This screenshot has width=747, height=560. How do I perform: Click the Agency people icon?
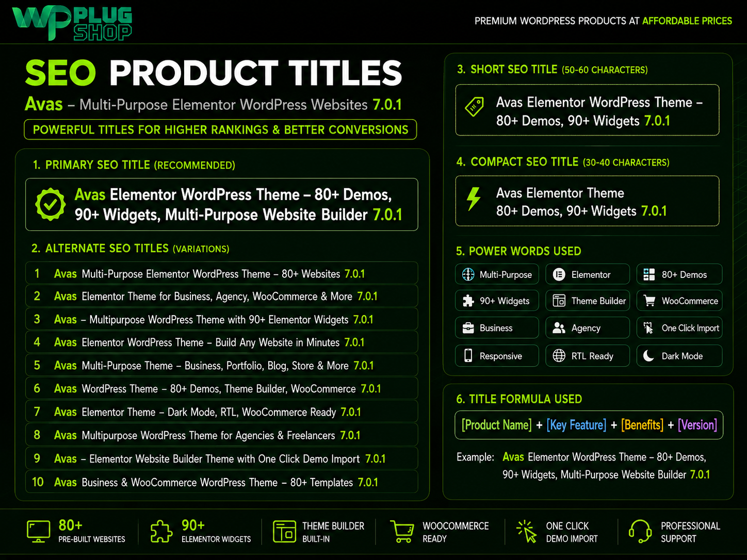(x=559, y=328)
